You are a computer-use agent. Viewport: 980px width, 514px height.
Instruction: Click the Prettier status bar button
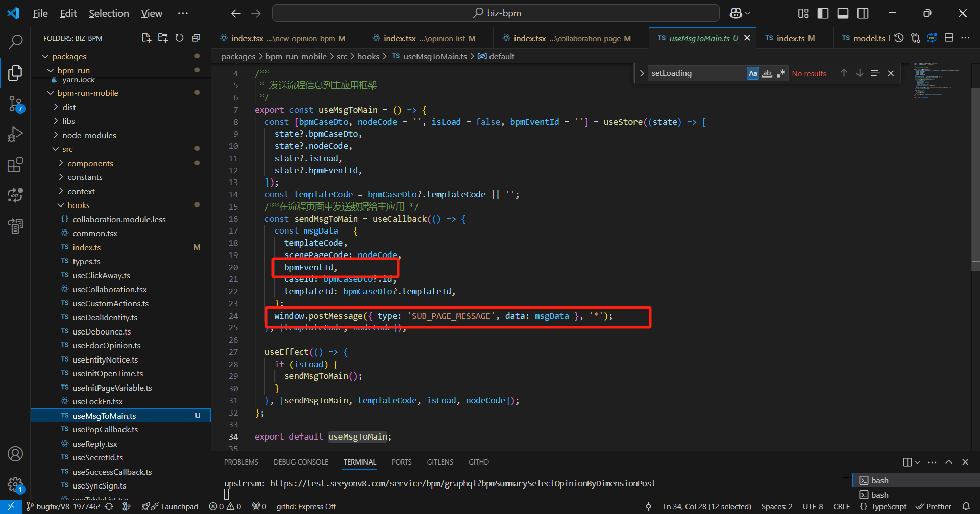pyautogui.click(x=934, y=506)
